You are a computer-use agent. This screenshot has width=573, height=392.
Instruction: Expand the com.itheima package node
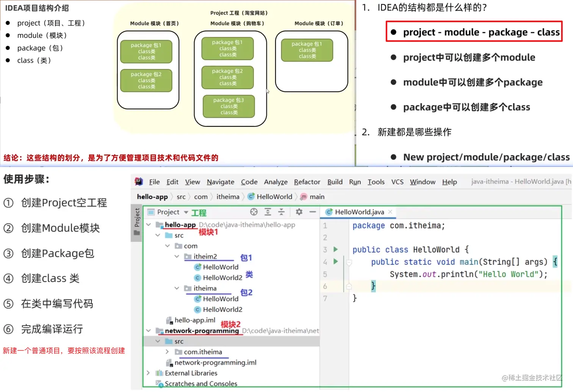(168, 352)
